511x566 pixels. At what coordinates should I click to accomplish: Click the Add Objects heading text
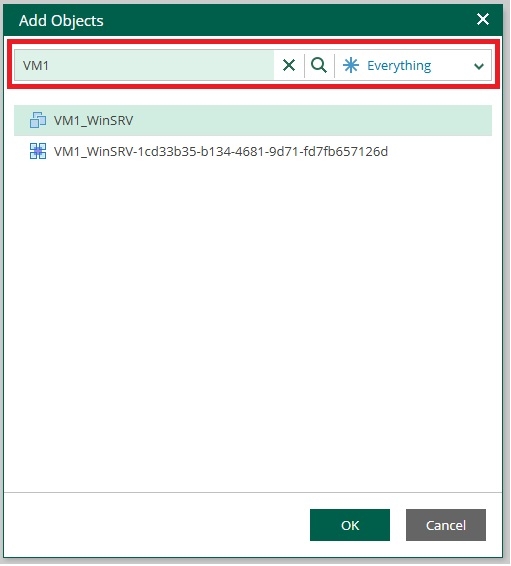[61, 21]
